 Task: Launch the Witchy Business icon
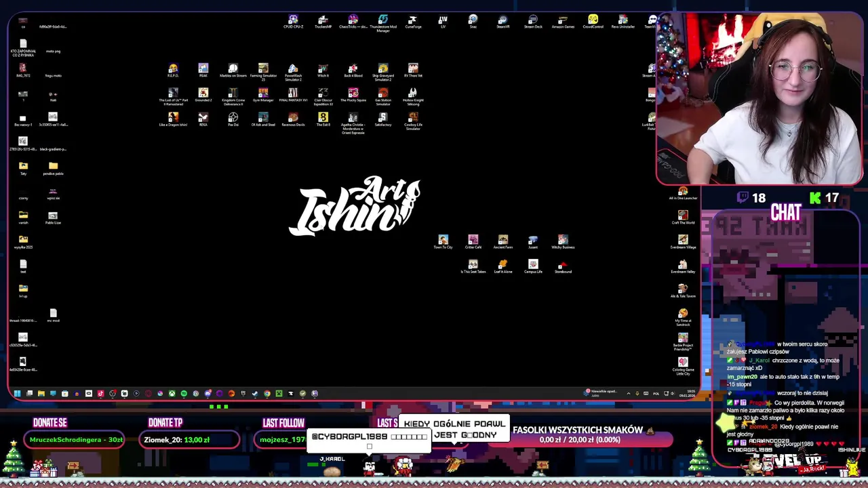563,242
